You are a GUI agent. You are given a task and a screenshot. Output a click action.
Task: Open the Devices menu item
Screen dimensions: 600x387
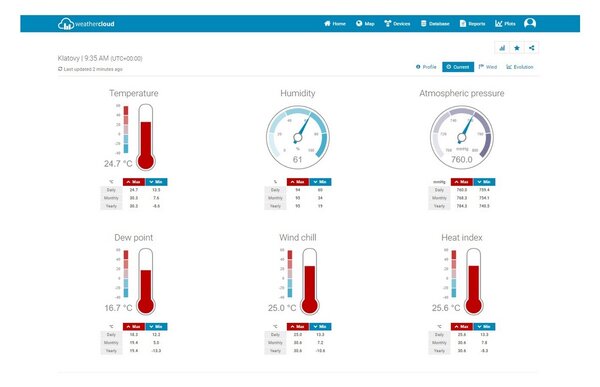pos(397,24)
